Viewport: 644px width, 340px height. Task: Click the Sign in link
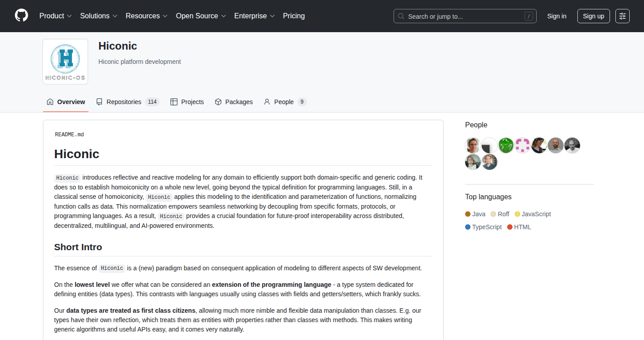557,16
